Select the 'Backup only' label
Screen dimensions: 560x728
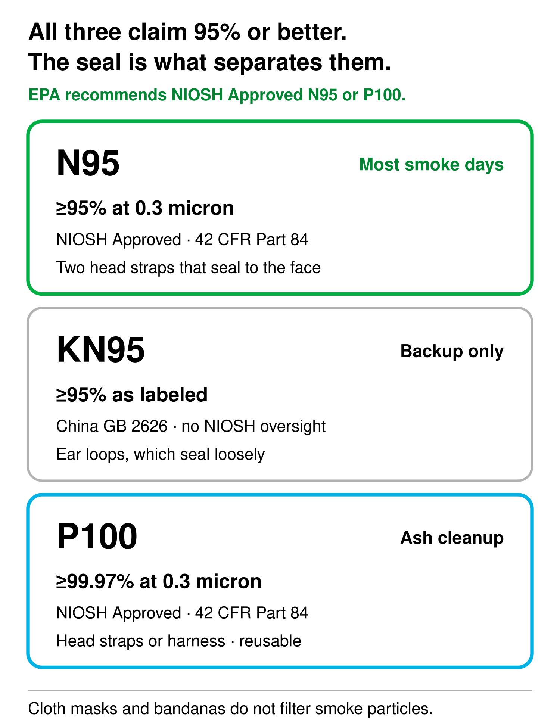point(452,351)
